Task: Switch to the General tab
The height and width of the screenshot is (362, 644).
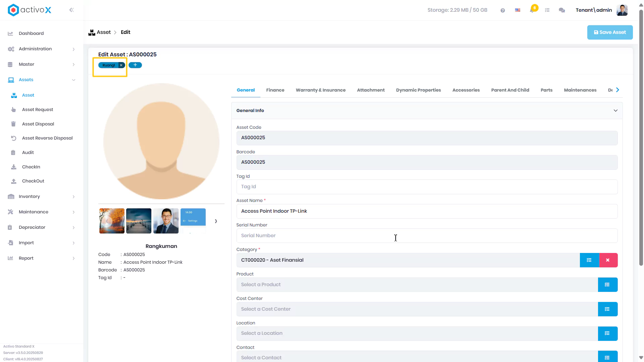Action: (x=246, y=90)
